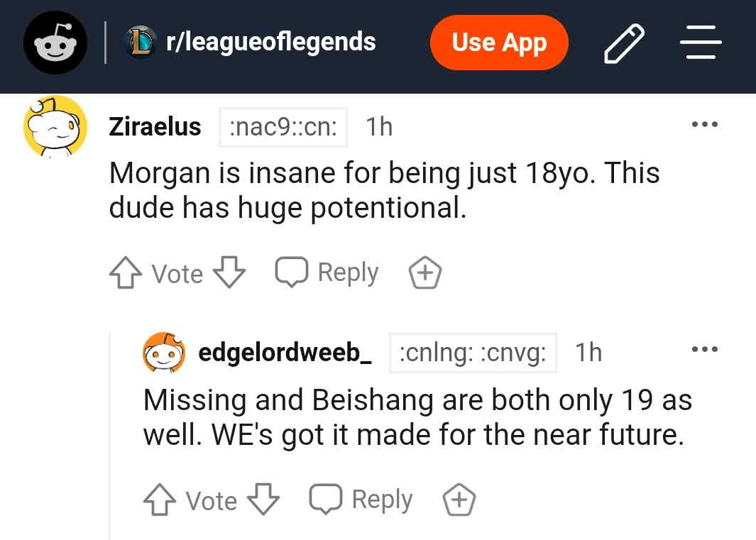Image resolution: width=756 pixels, height=540 pixels.
Task: Click Ziraelus's avatar
Action: click(x=55, y=127)
